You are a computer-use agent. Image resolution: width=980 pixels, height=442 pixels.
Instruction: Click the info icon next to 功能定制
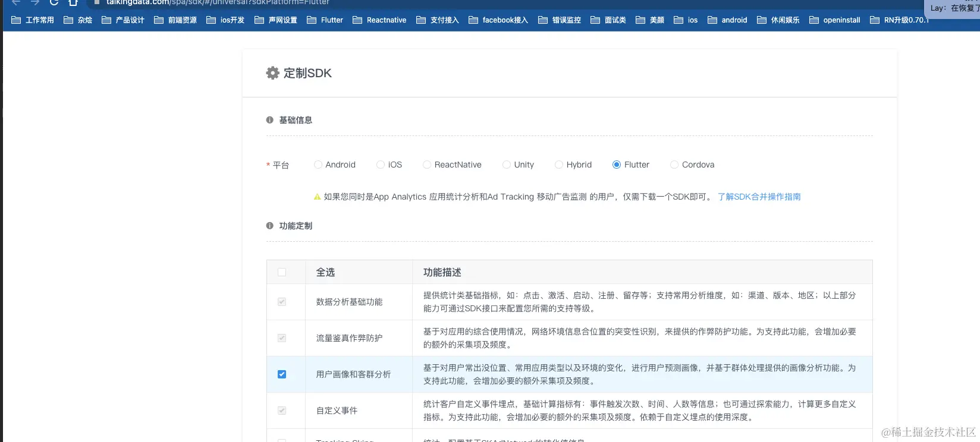click(x=269, y=226)
